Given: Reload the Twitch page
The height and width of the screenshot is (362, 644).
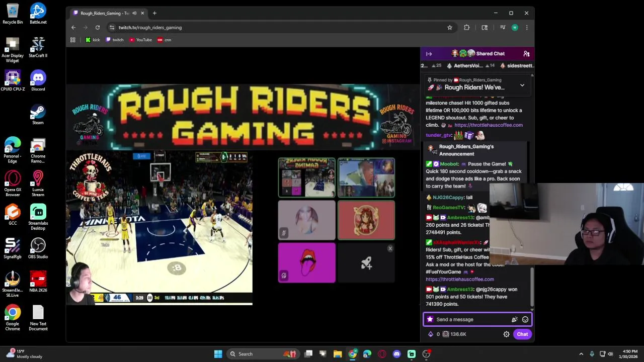Looking at the screenshot, I should (98, 28).
